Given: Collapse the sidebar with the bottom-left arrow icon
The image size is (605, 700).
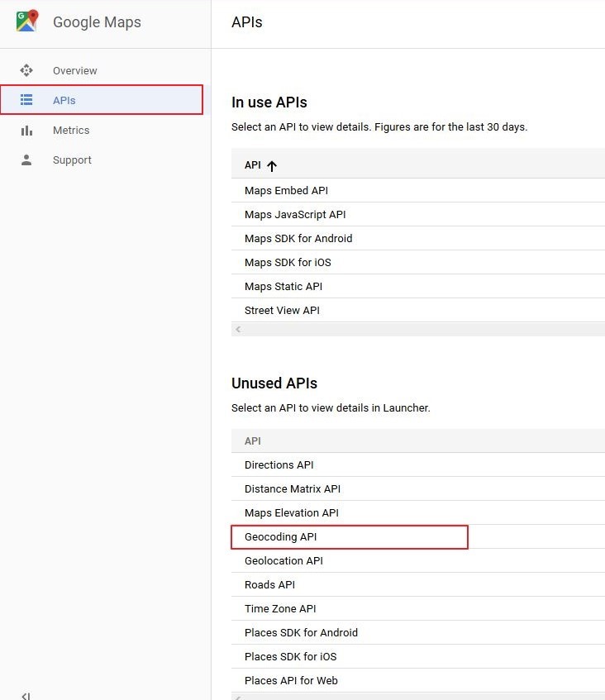Looking at the screenshot, I should (25, 694).
